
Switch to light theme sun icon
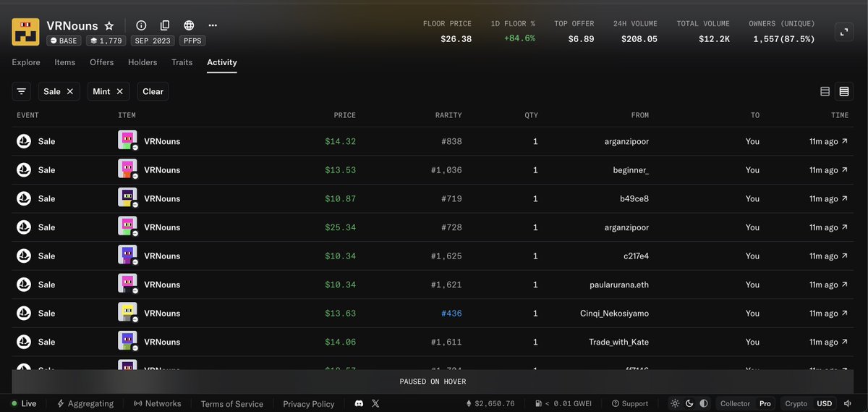675,403
